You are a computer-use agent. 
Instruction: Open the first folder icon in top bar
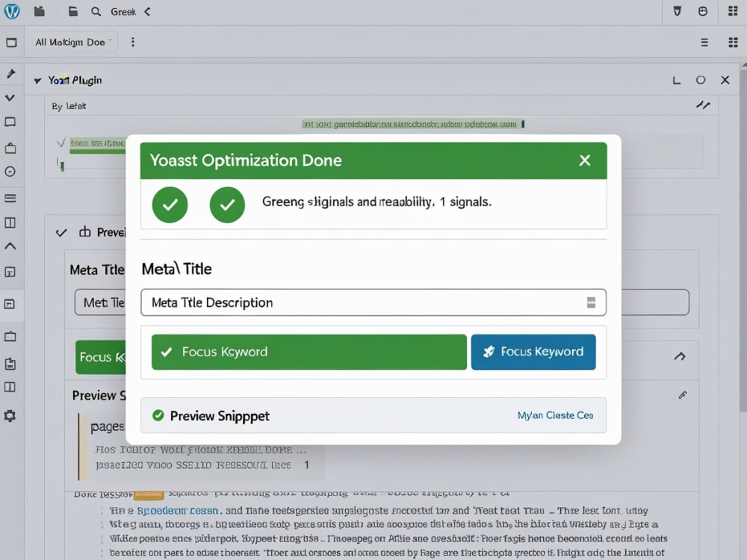click(x=40, y=11)
